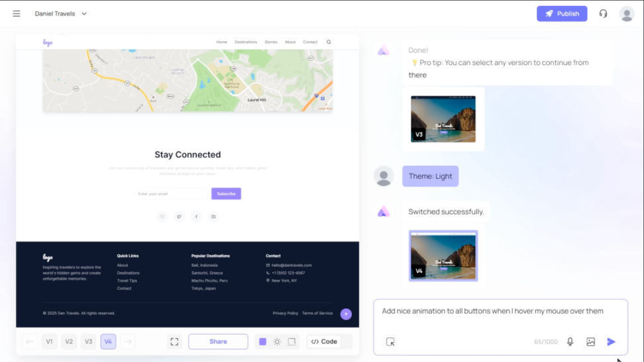Send the prompt with arrow icon
This screenshot has width=644, height=362.
tap(611, 341)
